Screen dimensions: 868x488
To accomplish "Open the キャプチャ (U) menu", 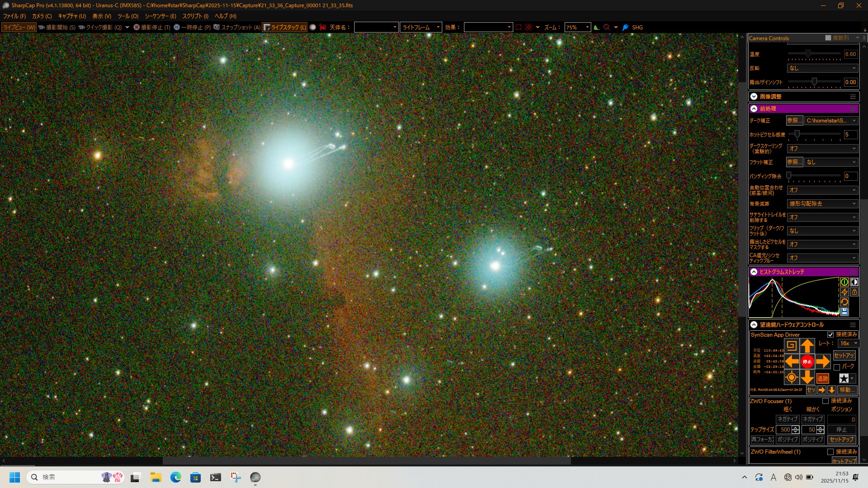I will click(71, 16).
